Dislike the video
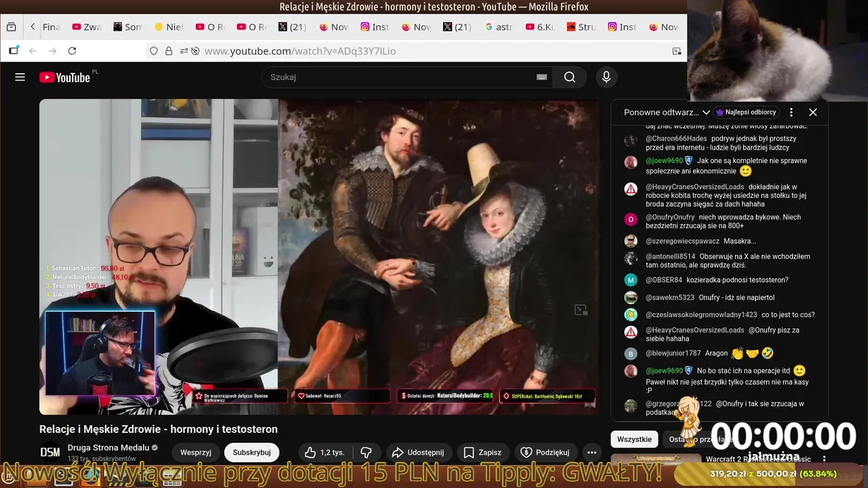 point(366,452)
